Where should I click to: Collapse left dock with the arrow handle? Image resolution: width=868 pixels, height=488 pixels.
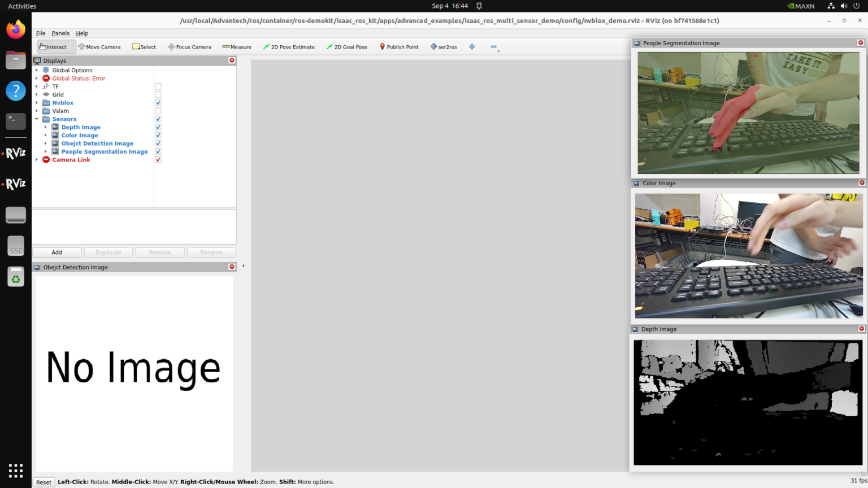tap(244, 265)
